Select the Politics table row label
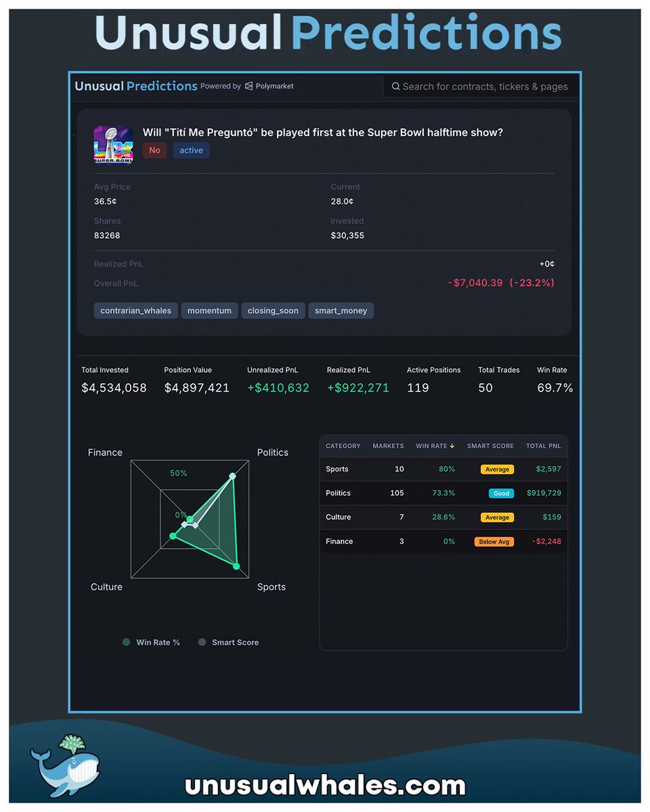The width and height of the screenshot is (650, 812). 339,493
